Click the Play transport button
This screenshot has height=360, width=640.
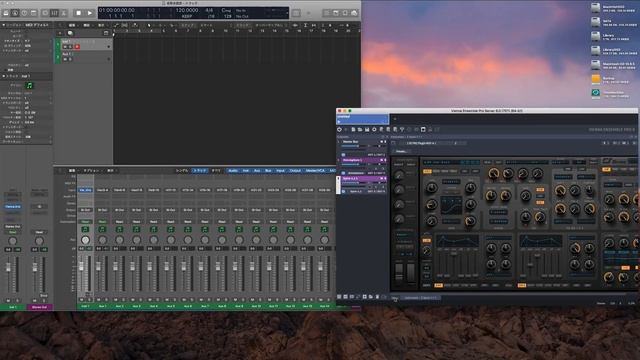pyautogui.click(x=90, y=13)
